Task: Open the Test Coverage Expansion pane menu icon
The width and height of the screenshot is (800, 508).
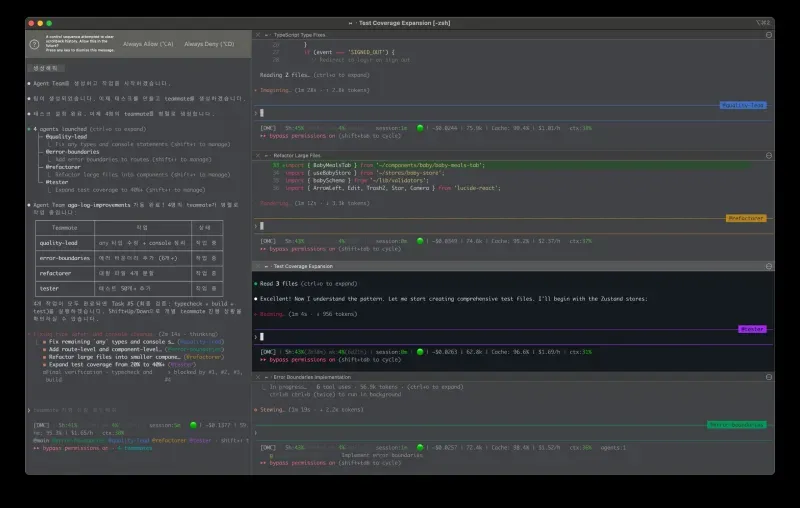Action: (767, 267)
